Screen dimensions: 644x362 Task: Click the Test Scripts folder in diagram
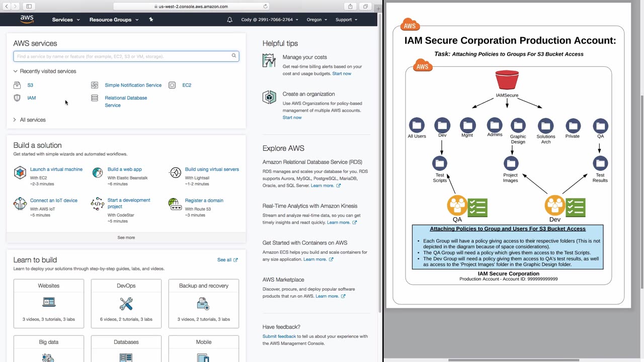[440, 163]
